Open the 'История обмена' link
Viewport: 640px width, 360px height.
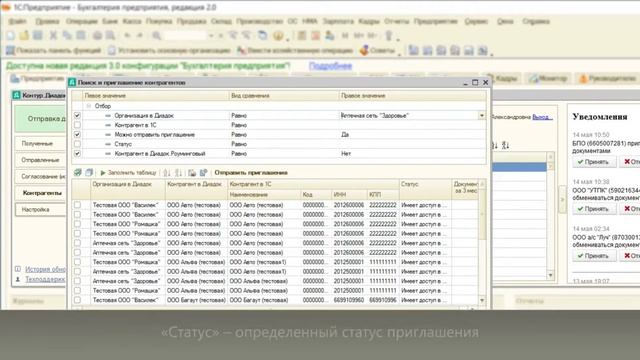[45, 269]
